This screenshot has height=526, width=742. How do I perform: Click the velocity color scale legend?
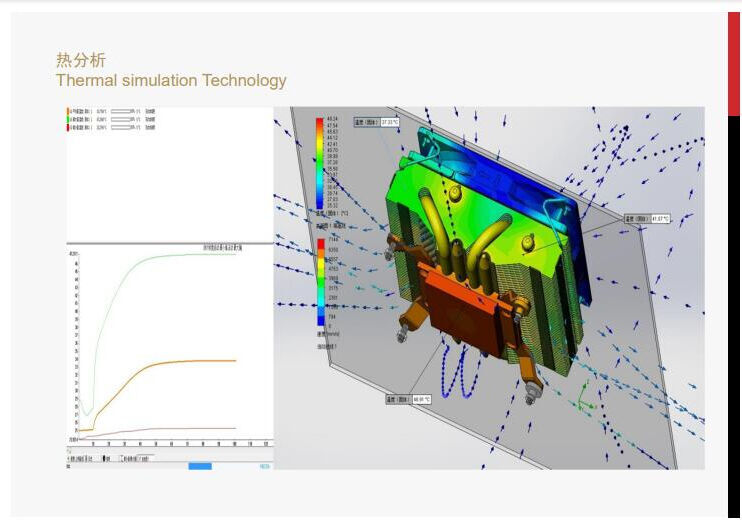click(x=320, y=282)
